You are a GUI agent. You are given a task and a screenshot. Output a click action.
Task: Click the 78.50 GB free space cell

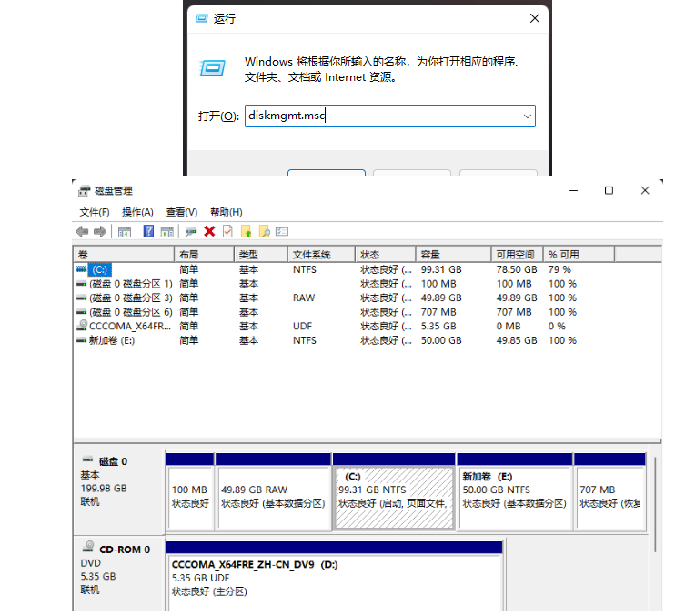point(517,269)
